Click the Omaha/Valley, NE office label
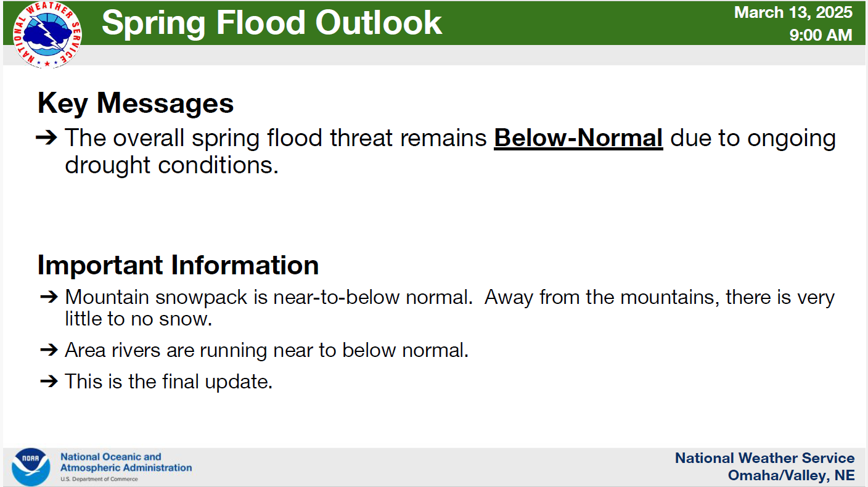The image size is (868, 487). [791, 475]
